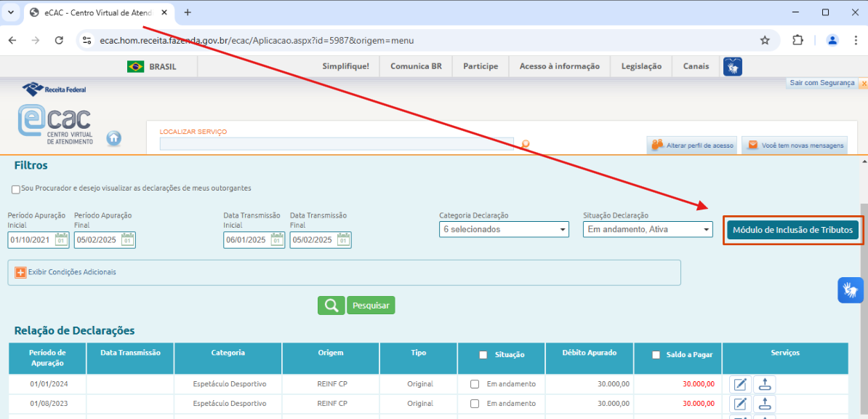Viewport: 868px width, 419px height.
Task: Open the Canais menu item
Action: (696, 66)
